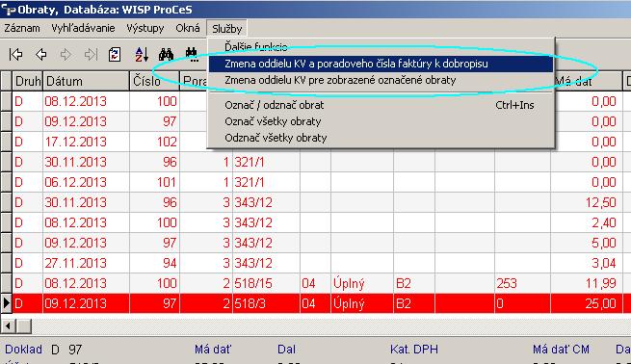Click amount cell 25,00
The width and height of the screenshot is (631, 364).
point(586,303)
